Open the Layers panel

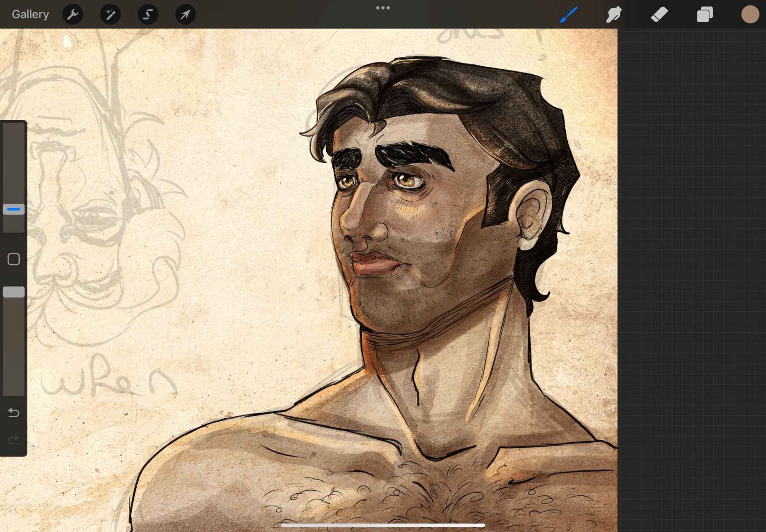point(704,14)
